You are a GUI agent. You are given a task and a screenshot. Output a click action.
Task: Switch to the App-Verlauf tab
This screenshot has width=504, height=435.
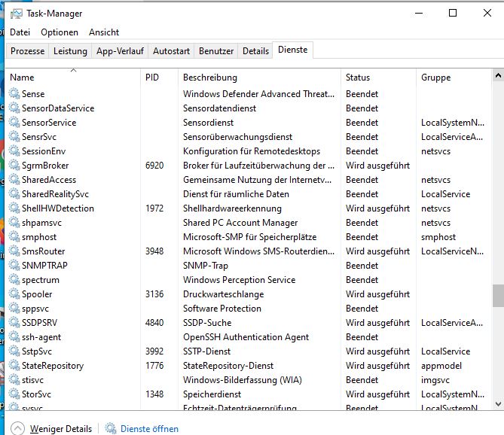click(120, 51)
